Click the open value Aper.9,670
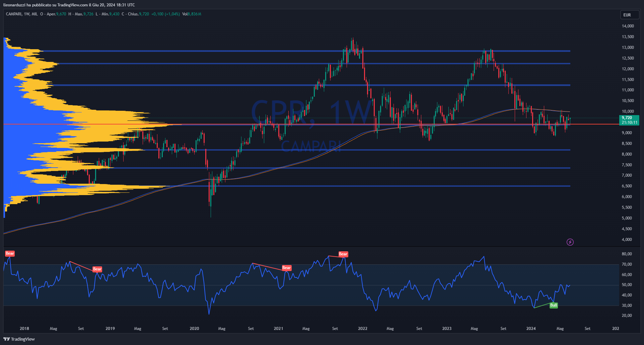644x345 pixels. (x=53, y=14)
